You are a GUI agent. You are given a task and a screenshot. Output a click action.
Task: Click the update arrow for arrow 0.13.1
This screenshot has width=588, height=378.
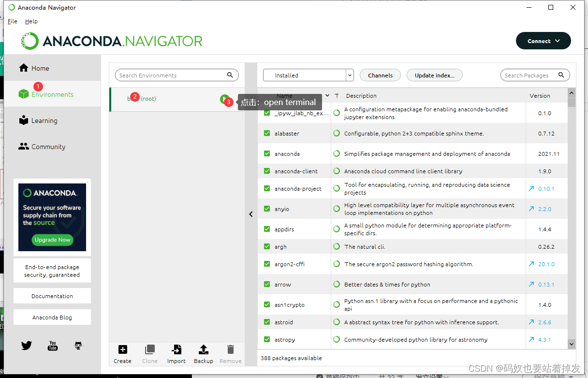pos(531,284)
